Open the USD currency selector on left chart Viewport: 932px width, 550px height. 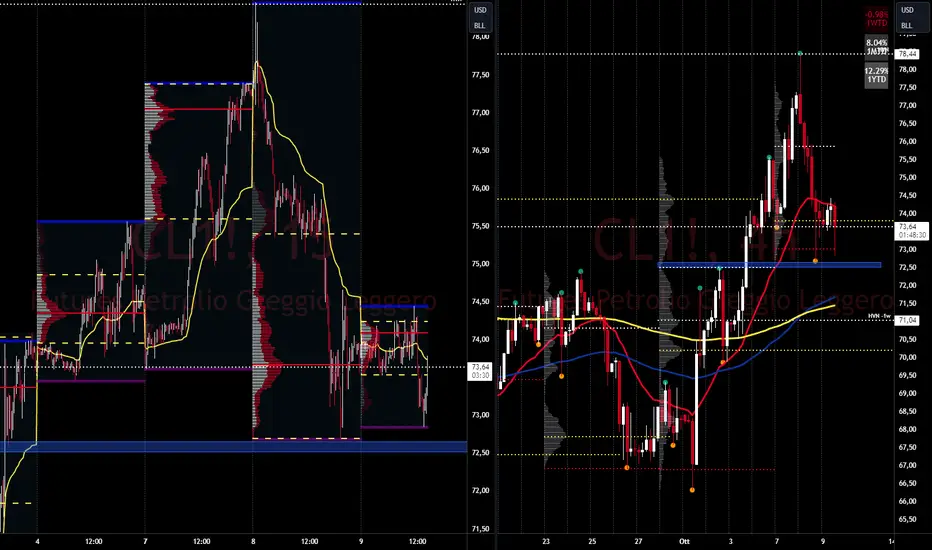480,10
